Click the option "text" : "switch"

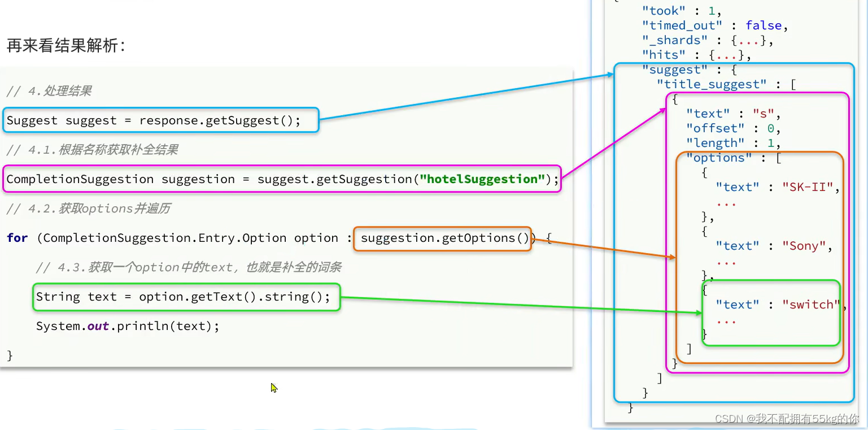click(781, 305)
